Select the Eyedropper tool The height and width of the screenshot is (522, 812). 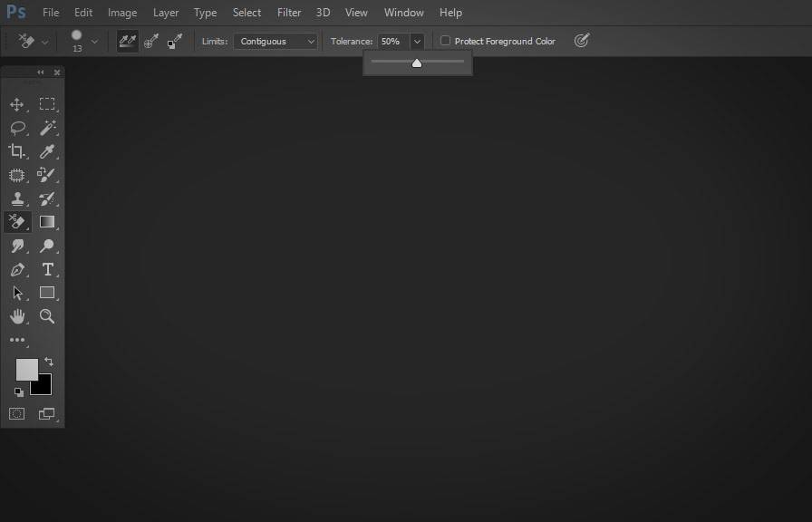pyautogui.click(x=47, y=151)
